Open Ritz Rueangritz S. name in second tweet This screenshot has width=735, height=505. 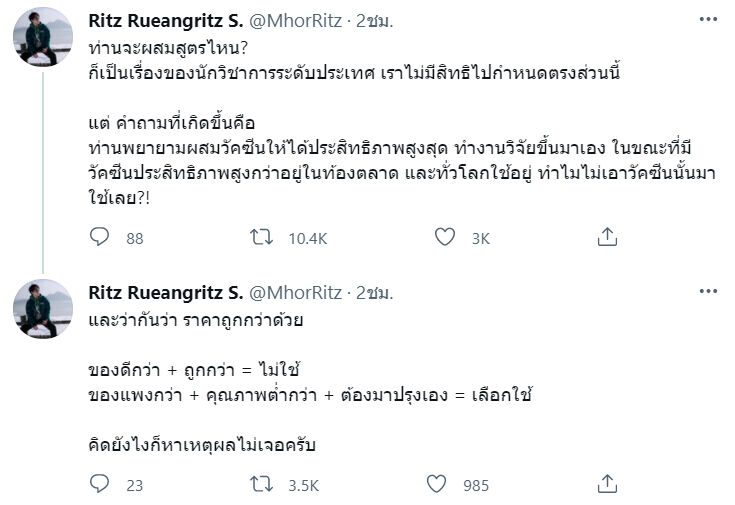(165, 292)
